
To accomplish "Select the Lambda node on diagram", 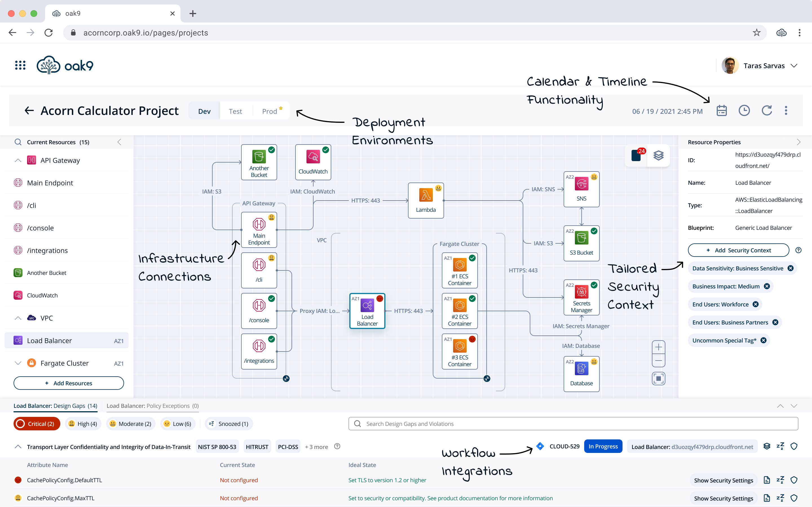I will [425, 200].
